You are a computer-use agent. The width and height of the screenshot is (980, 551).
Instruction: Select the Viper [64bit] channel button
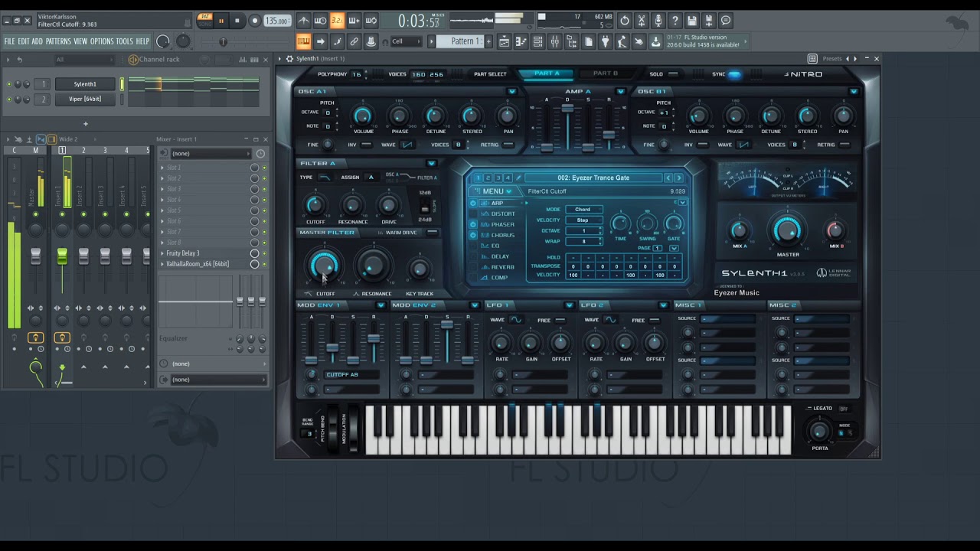[85, 99]
